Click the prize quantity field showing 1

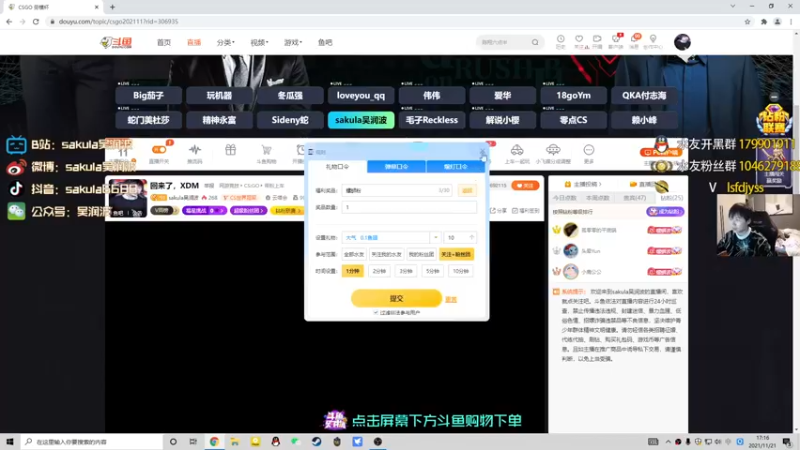point(409,207)
